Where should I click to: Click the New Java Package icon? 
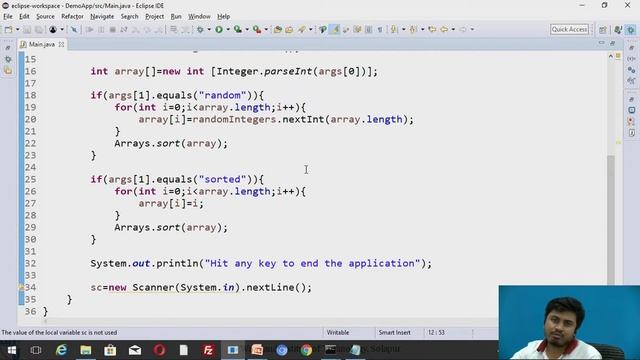coord(278,29)
